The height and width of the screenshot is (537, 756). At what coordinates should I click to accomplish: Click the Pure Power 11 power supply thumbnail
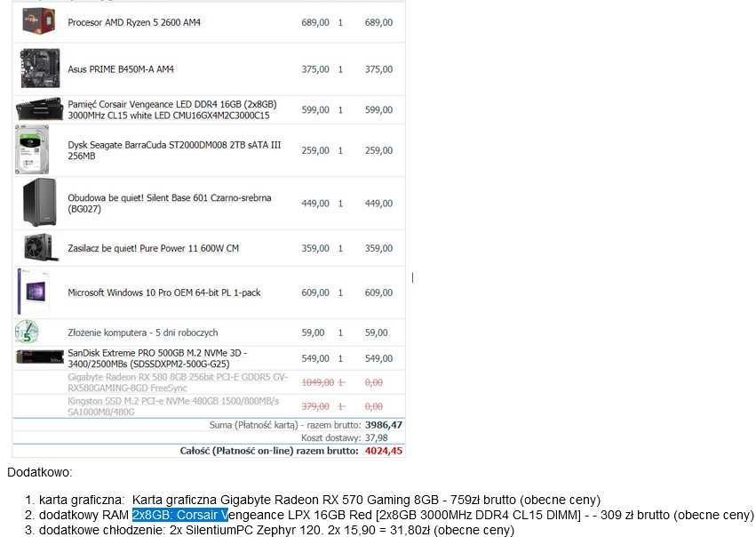[x=42, y=247]
